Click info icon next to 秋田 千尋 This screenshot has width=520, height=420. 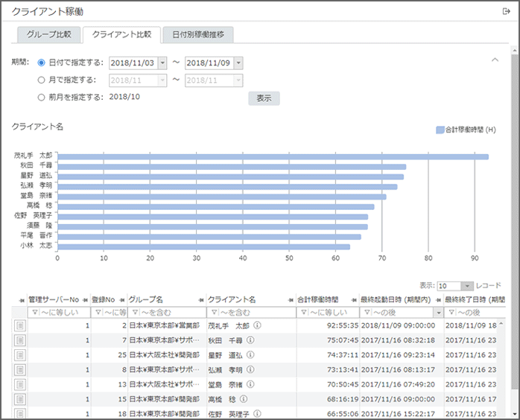coord(250,340)
